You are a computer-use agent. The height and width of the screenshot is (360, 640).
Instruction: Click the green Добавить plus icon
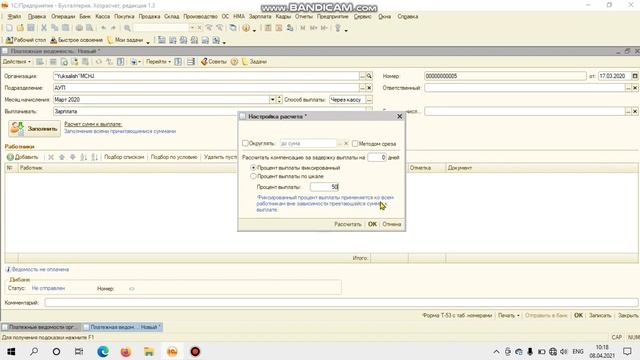click(10, 157)
